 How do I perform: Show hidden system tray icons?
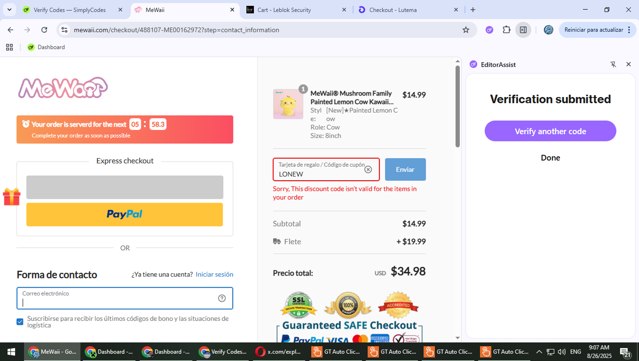[x=539, y=352]
